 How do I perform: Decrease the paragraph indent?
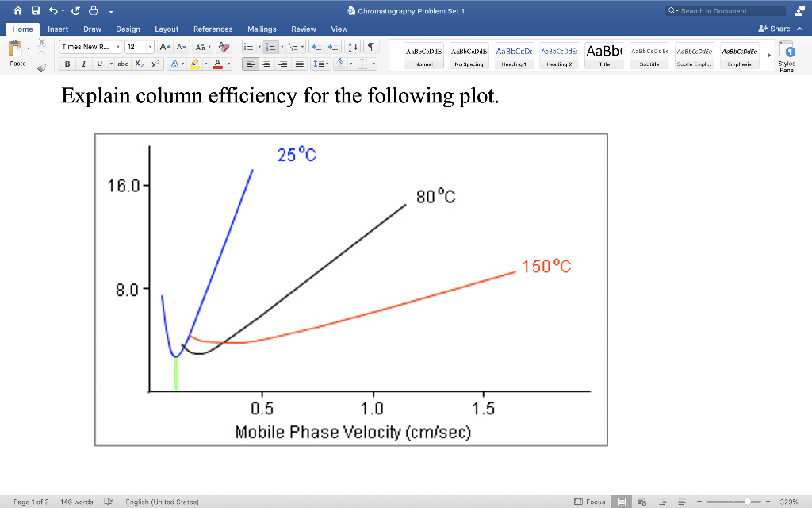click(x=316, y=47)
